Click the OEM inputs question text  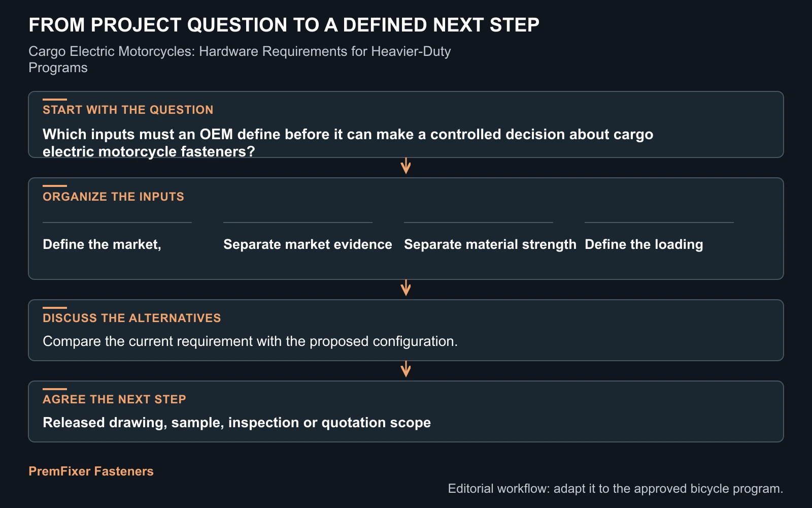(x=348, y=143)
